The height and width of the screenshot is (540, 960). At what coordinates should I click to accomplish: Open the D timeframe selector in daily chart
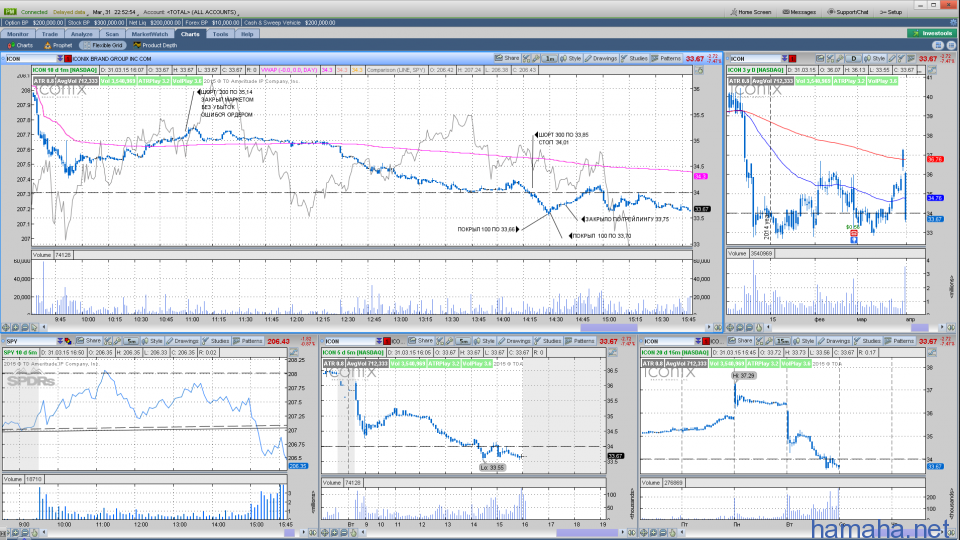click(x=853, y=58)
